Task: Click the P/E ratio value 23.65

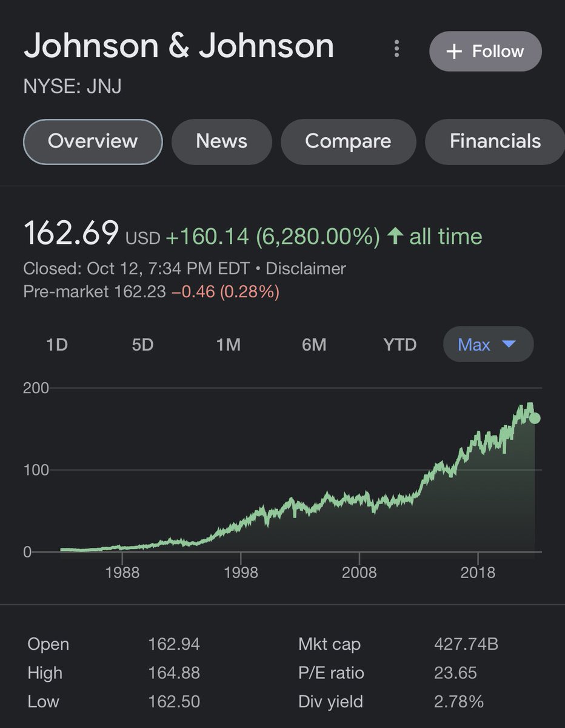Action: pyautogui.click(x=455, y=673)
